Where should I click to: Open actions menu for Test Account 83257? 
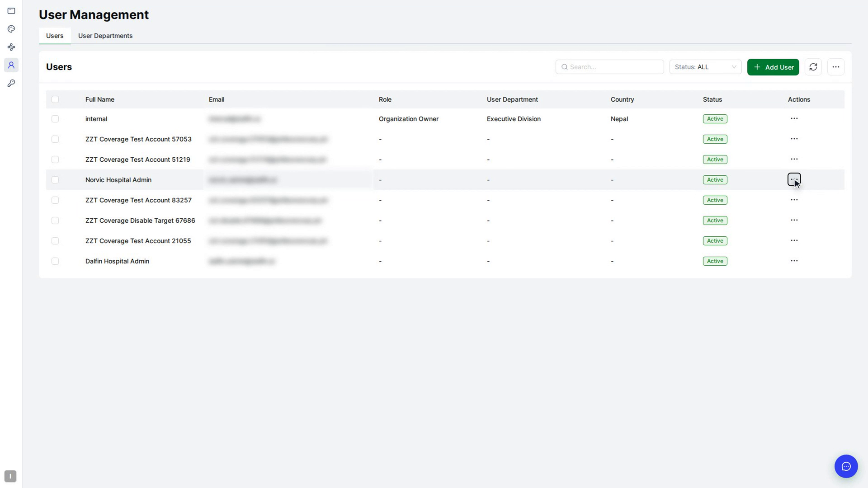click(x=794, y=200)
